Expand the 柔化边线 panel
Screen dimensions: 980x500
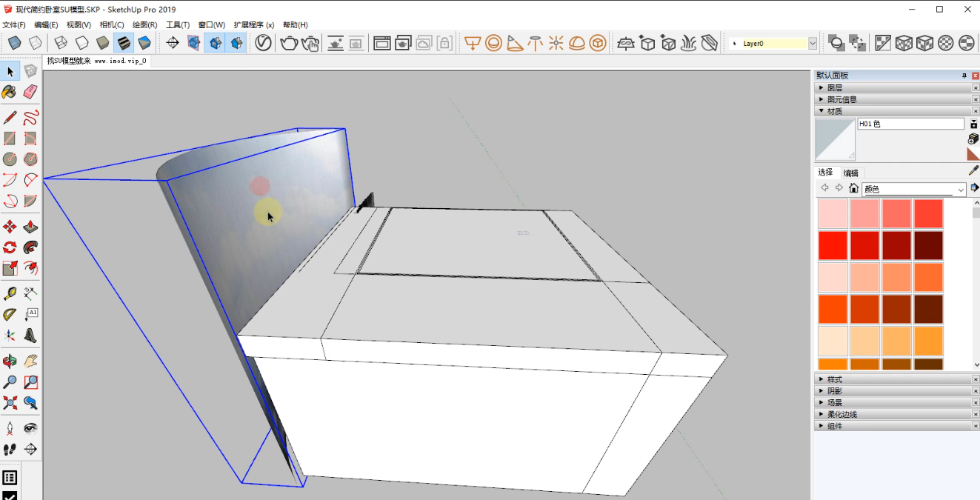[821, 415]
